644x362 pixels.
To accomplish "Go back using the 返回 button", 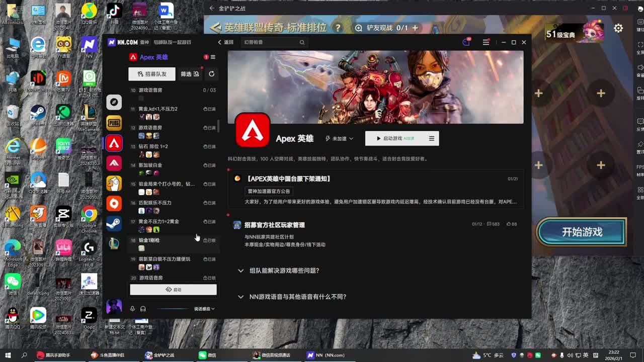I will (x=225, y=43).
